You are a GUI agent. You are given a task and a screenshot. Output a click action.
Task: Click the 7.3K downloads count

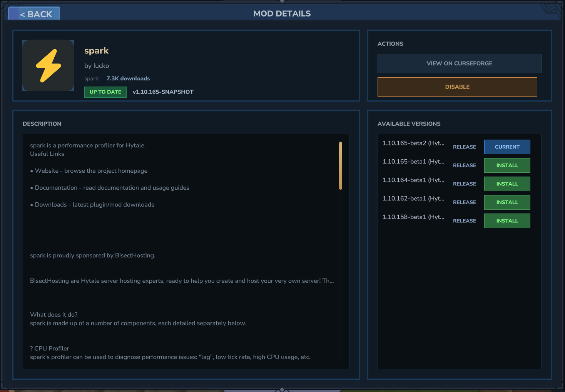pyautogui.click(x=128, y=78)
